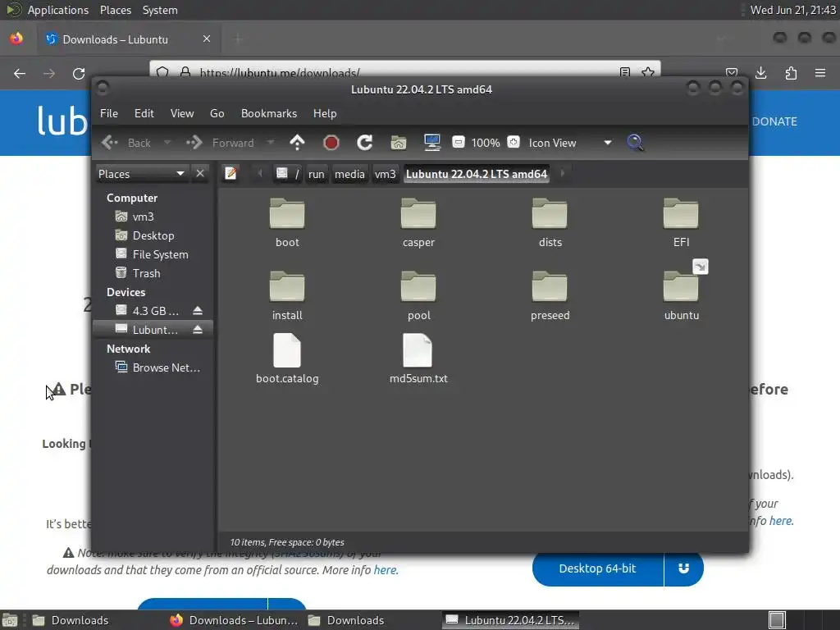
Task: Open the Places panel menu
Action: pos(116,10)
